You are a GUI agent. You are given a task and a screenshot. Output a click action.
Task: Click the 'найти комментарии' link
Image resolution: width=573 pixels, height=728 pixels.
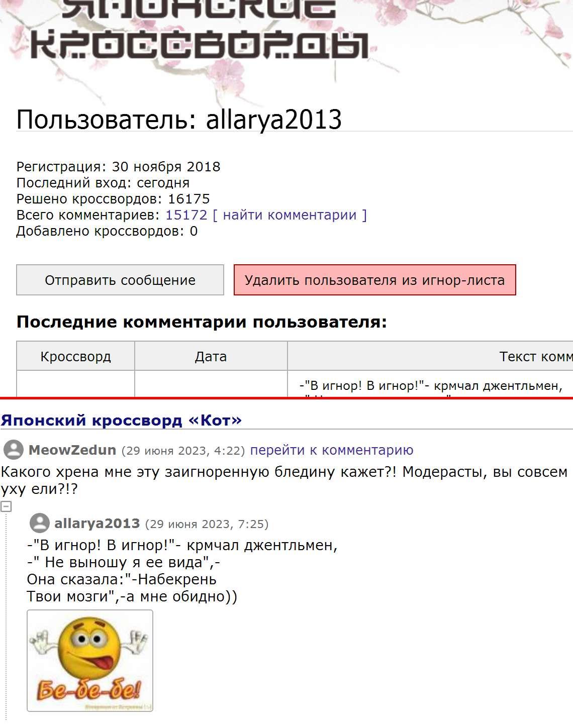(x=290, y=215)
